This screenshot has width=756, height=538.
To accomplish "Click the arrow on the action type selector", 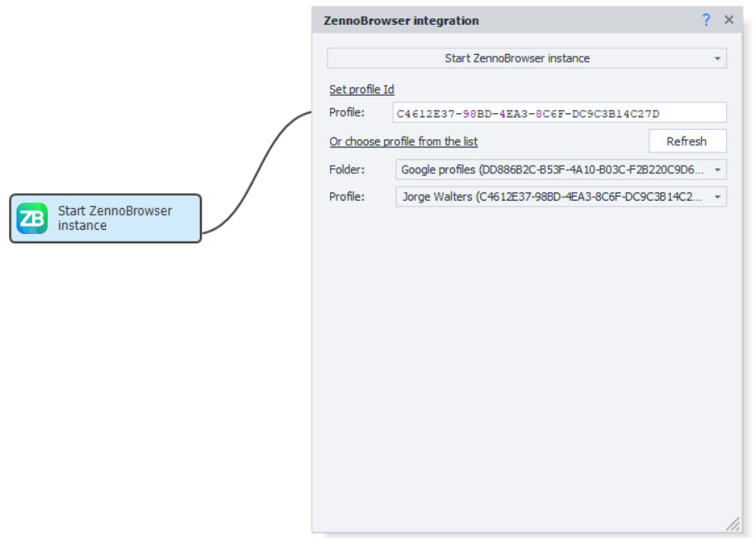I will point(718,59).
